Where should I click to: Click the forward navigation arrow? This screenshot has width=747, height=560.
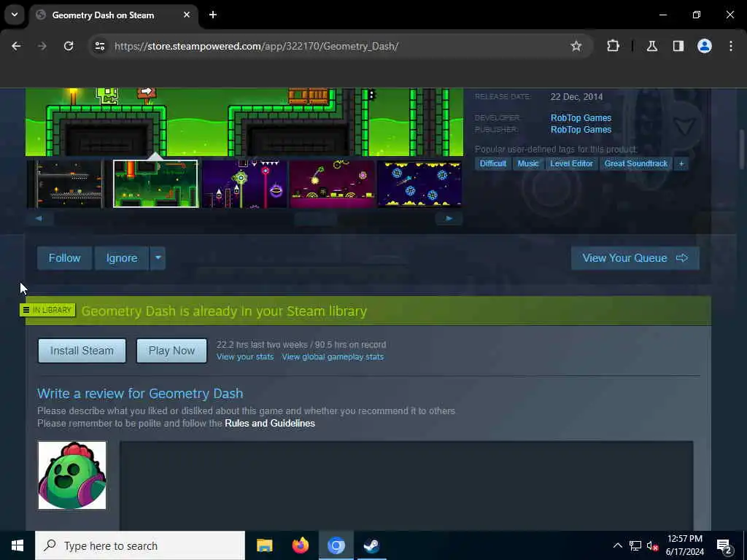[42, 46]
